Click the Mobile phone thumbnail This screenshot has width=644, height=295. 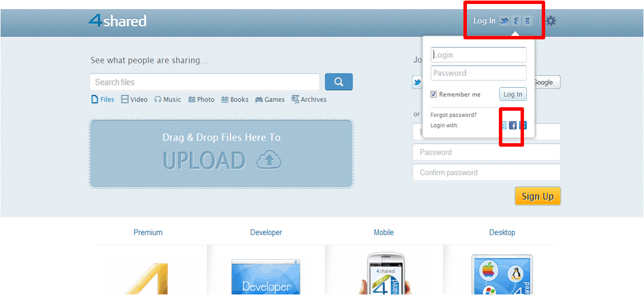pos(384,274)
